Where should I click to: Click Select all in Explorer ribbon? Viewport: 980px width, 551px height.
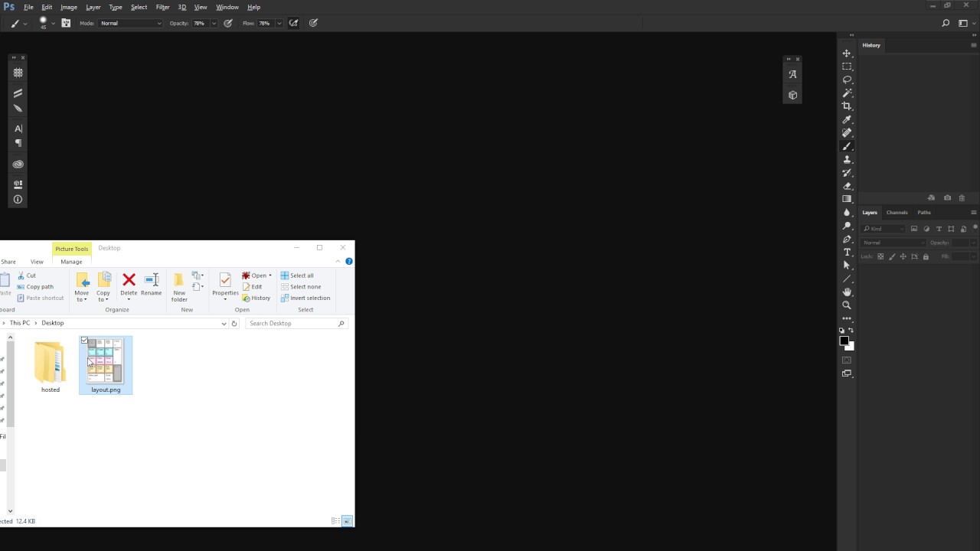[x=297, y=275]
